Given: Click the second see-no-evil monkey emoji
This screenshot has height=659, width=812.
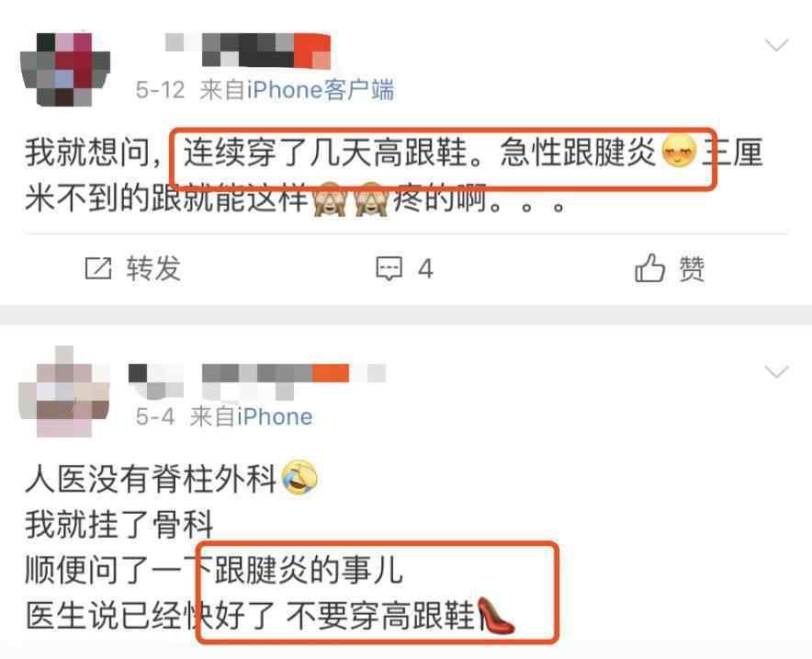Looking at the screenshot, I should (371, 199).
